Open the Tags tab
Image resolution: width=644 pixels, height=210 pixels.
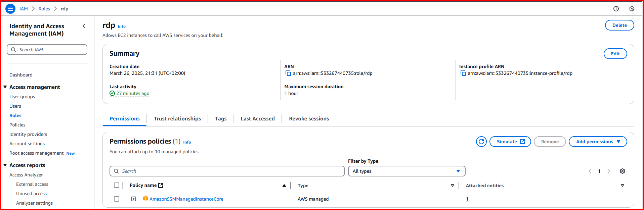(x=221, y=119)
